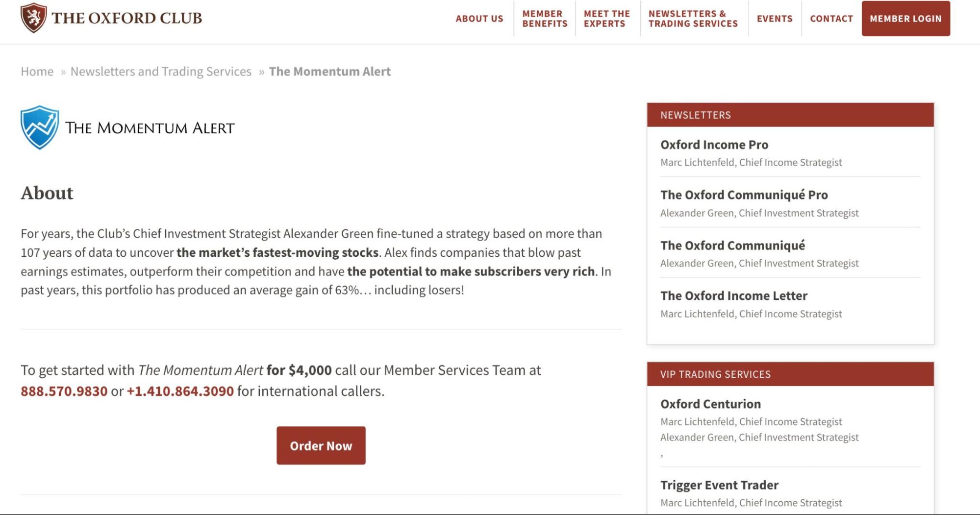980x515 pixels.
Task: Open The Oxford Communiqué Pro link
Action: click(x=744, y=195)
